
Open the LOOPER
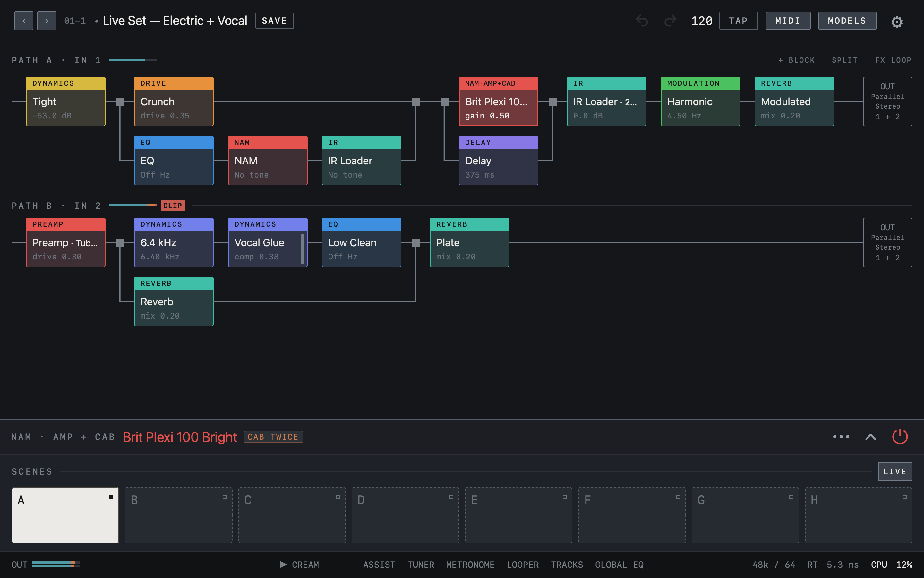pyautogui.click(x=522, y=565)
